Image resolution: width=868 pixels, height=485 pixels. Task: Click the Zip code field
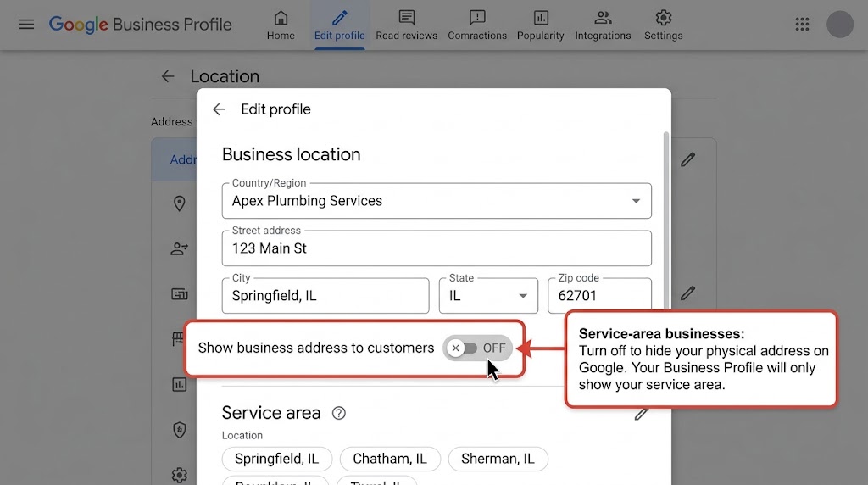pos(599,296)
